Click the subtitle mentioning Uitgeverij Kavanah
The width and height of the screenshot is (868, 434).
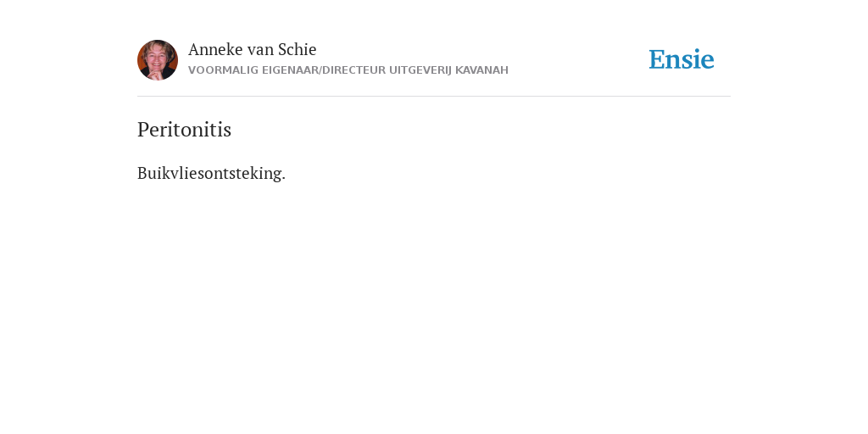click(x=348, y=70)
